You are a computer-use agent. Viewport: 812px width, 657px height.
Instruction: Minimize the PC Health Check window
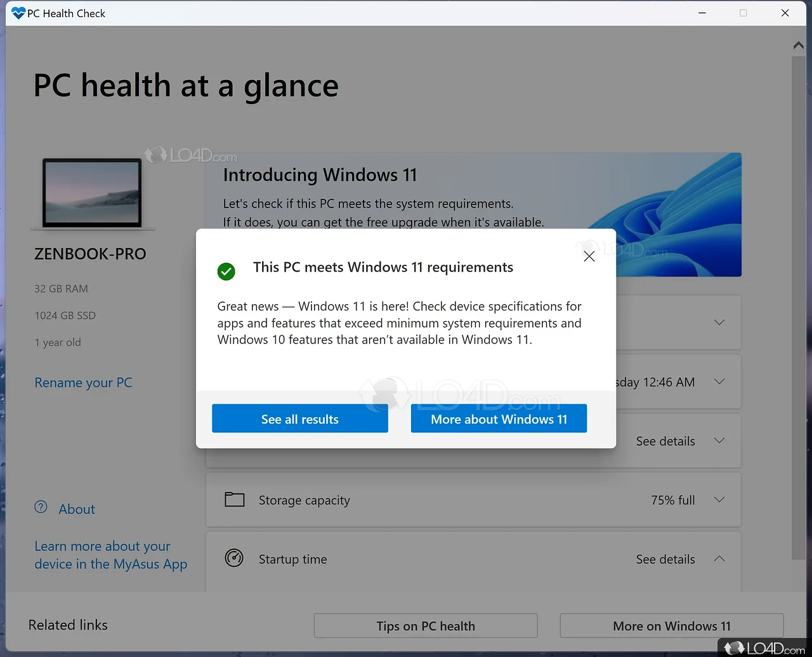pyautogui.click(x=702, y=13)
